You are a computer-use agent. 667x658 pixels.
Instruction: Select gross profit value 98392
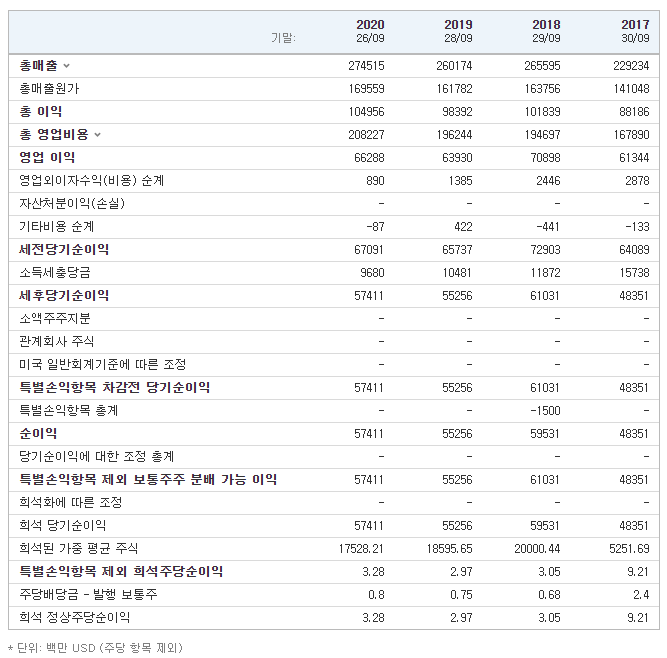tap(457, 112)
